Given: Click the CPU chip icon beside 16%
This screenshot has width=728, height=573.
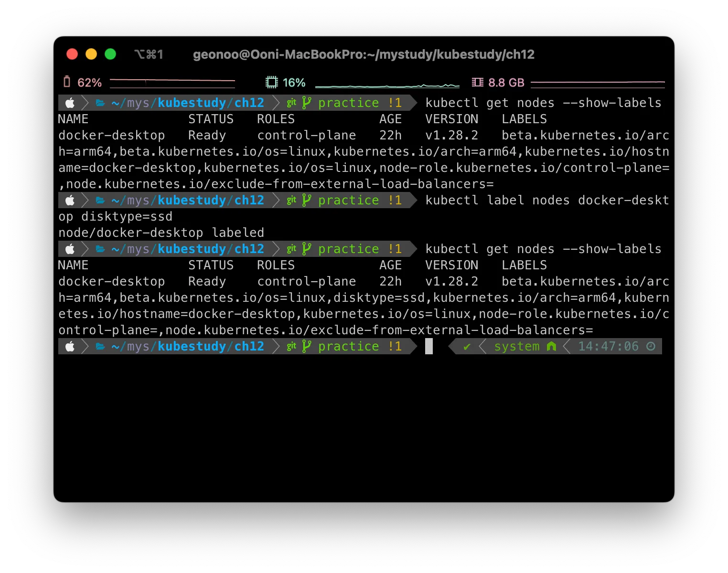Looking at the screenshot, I should coord(272,83).
